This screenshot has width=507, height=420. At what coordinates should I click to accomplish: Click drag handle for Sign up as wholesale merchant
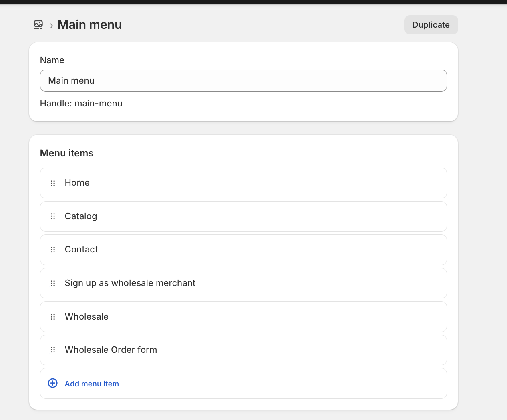[x=53, y=283]
